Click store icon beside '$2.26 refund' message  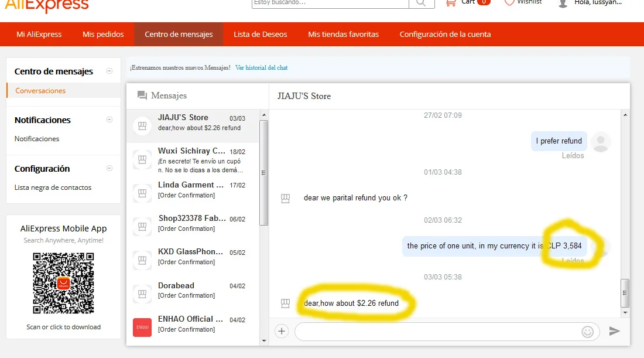[286, 304]
